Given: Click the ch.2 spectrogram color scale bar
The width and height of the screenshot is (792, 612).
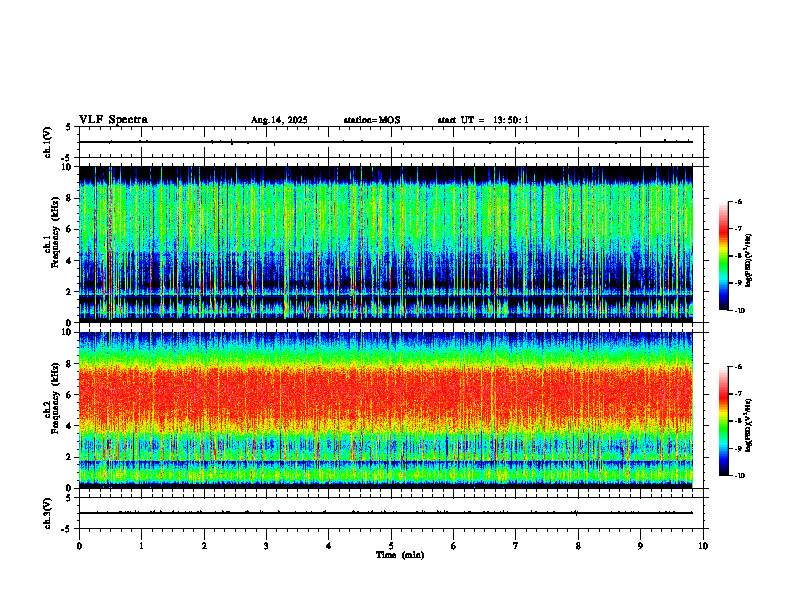Looking at the screenshot, I should (x=724, y=421).
